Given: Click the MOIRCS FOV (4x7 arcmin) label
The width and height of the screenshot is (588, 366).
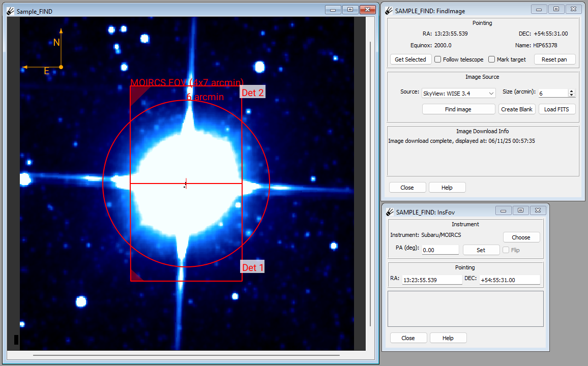Looking at the screenshot, I should click(x=187, y=82).
